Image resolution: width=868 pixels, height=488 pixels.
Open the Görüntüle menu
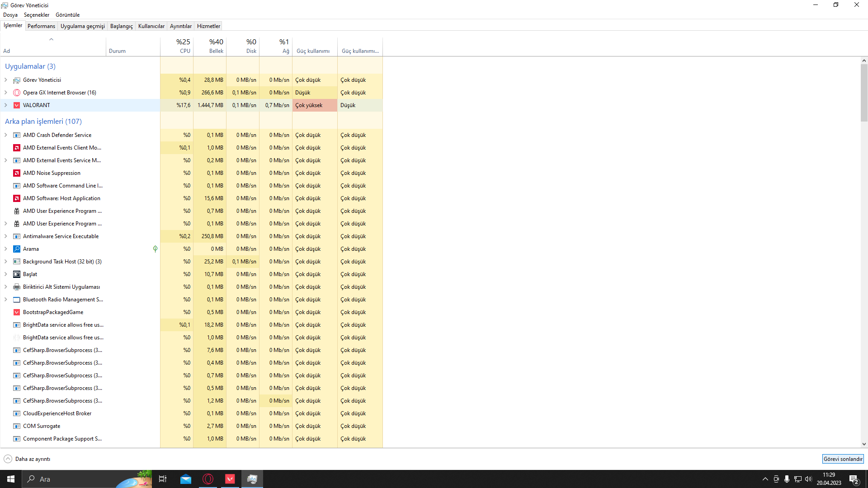click(67, 15)
